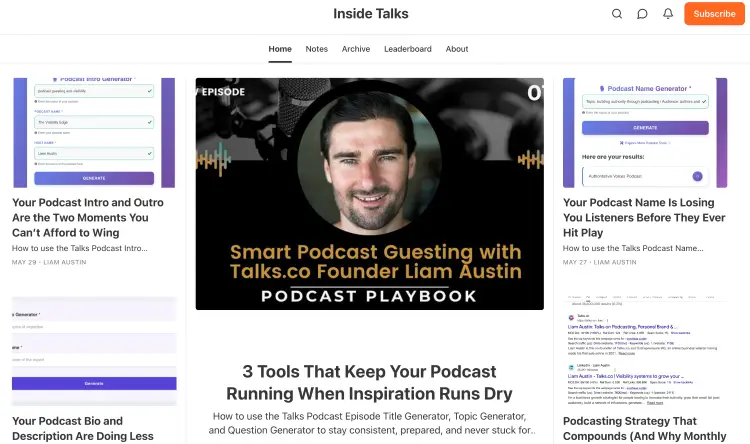Click the 'How to use the Talks Podcast Intro...' subtitle
Viewport: 750px width, 444px height.
[x=80, y=248]
